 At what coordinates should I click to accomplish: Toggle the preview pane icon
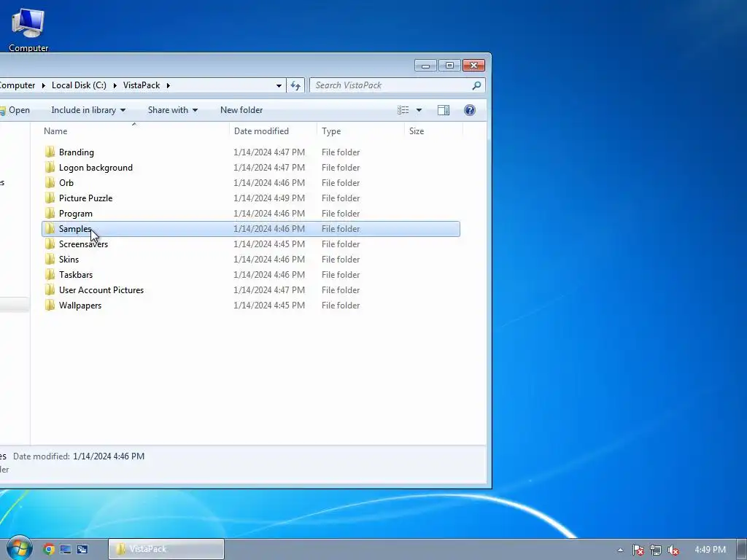coord(444,111)
